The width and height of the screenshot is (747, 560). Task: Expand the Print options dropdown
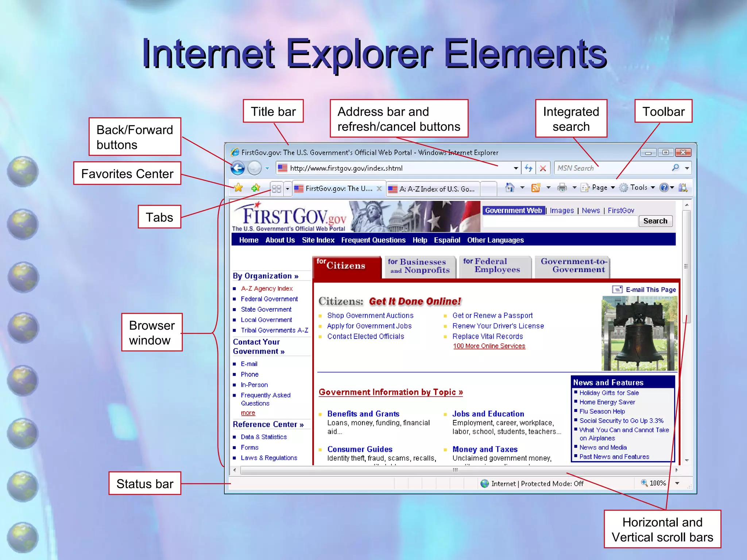tap(574, 187)
